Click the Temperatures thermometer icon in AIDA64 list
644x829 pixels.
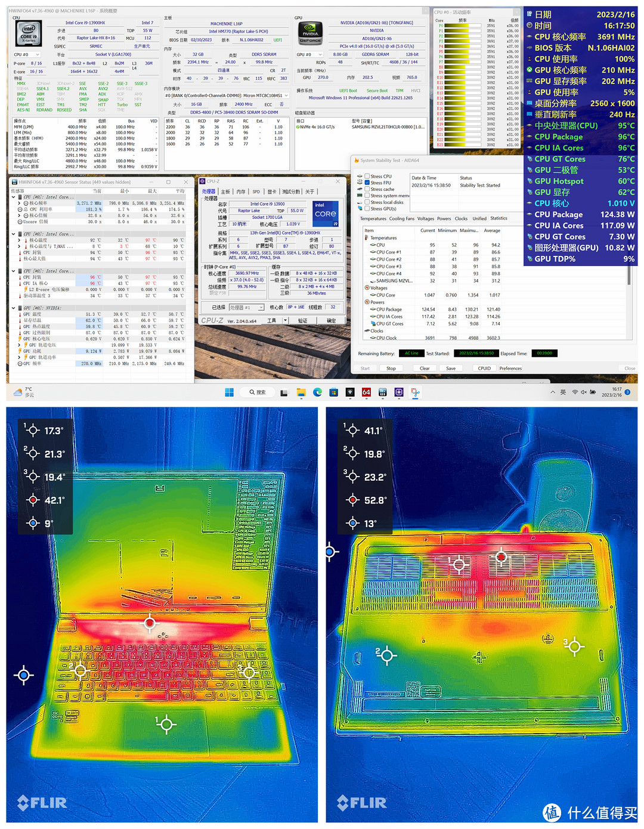point(367,238)
